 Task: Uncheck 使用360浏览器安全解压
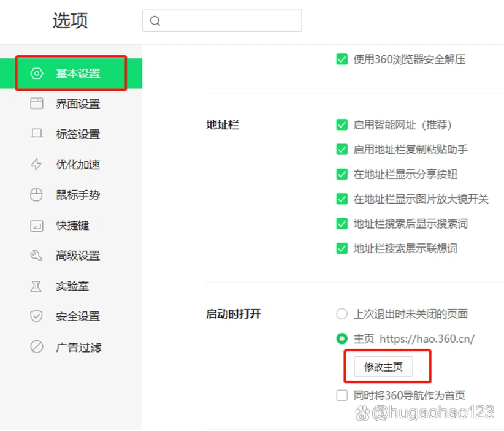point(342,59)
